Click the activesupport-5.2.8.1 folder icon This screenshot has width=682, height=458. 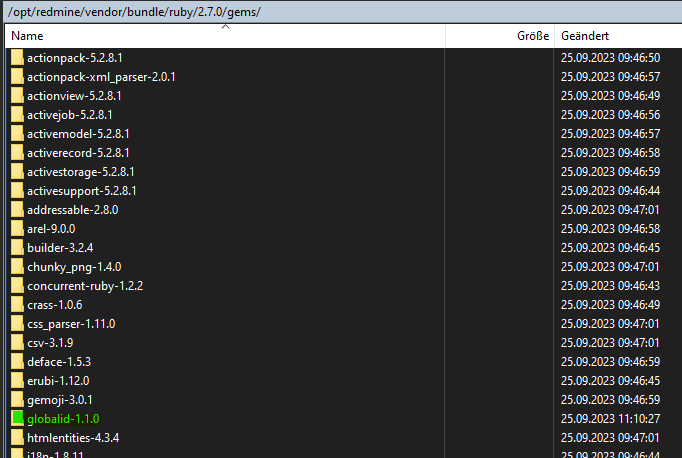tap(17, 191)
